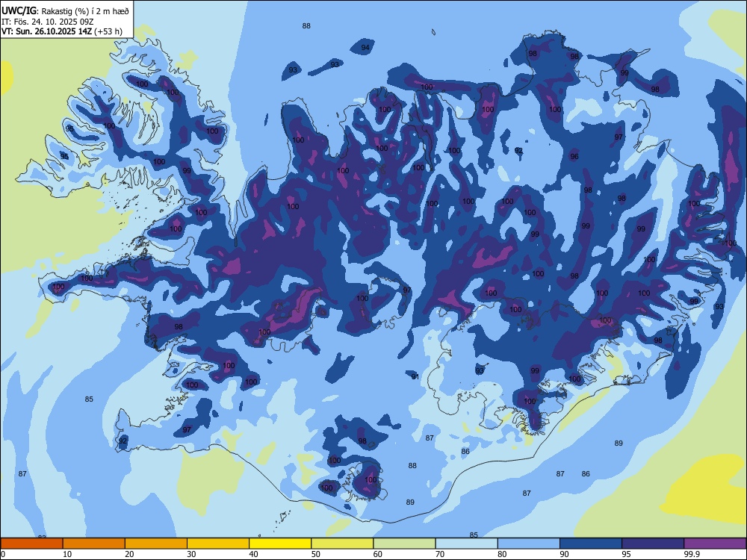Click the 80–90% light blue legend swatch
This screenshot has width=747, height=560.
pos(529,544)
